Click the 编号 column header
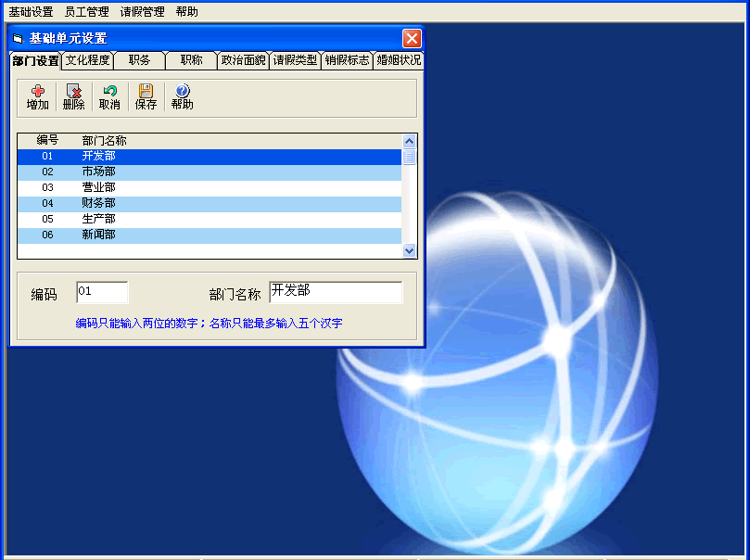The height and width of the screenshot is (560, 750). tap(47, 141)
